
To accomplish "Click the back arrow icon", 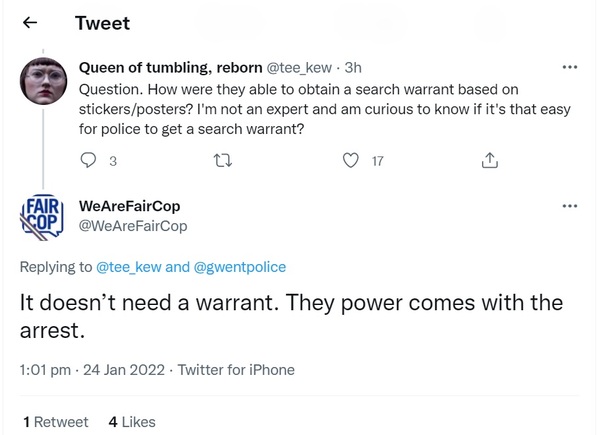I will point(31,23).
